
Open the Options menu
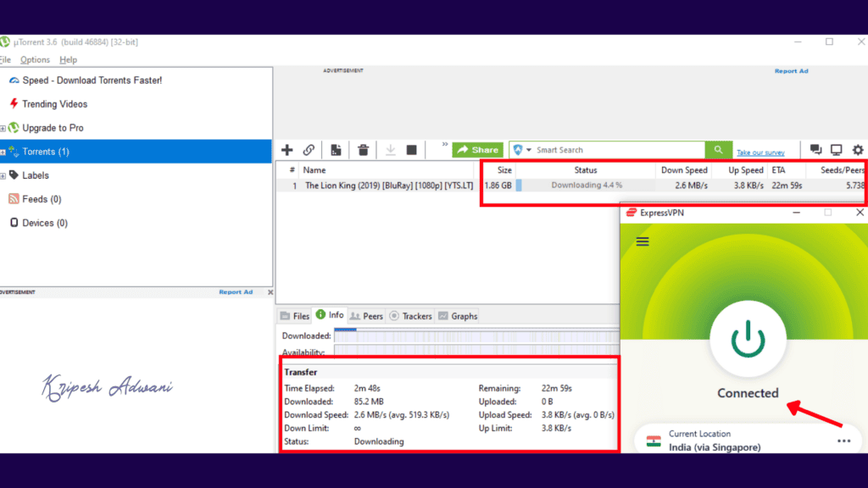(34, 59)
